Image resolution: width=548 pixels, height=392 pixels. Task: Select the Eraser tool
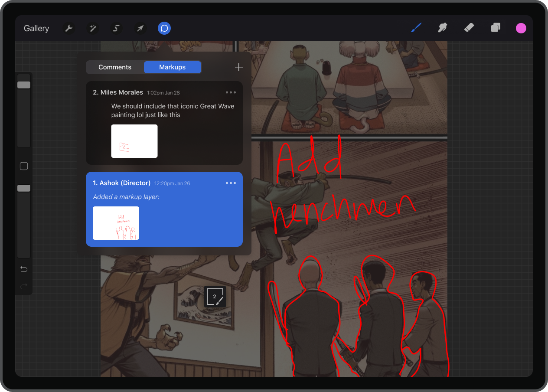(469, 28)
